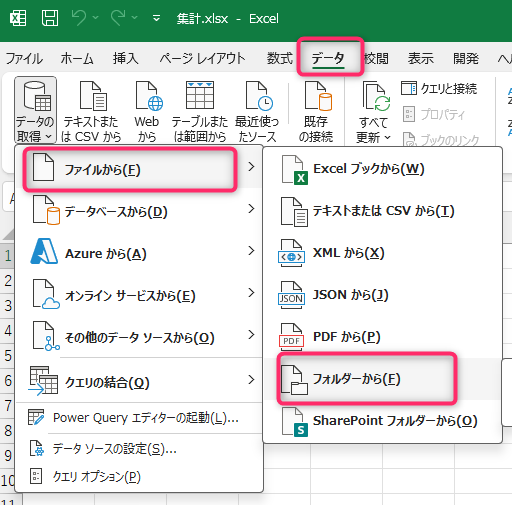Expand データベースから submenu chevron

(x=251, y=209)
